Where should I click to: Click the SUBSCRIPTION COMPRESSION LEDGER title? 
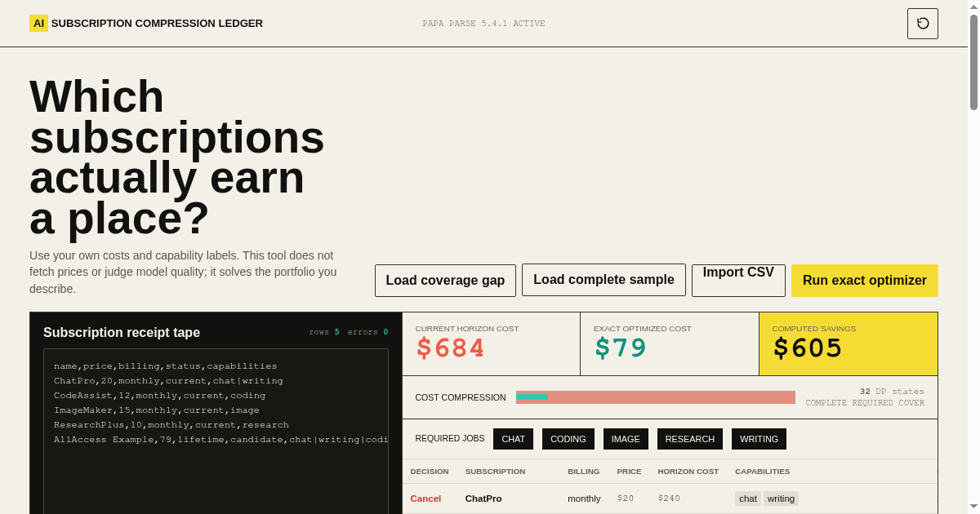coord(157,24)
